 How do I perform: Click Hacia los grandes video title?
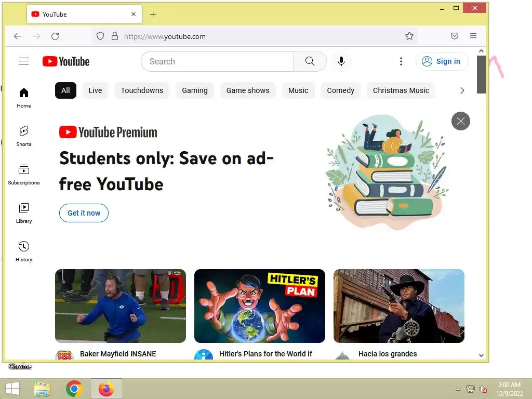click(388, 354)
